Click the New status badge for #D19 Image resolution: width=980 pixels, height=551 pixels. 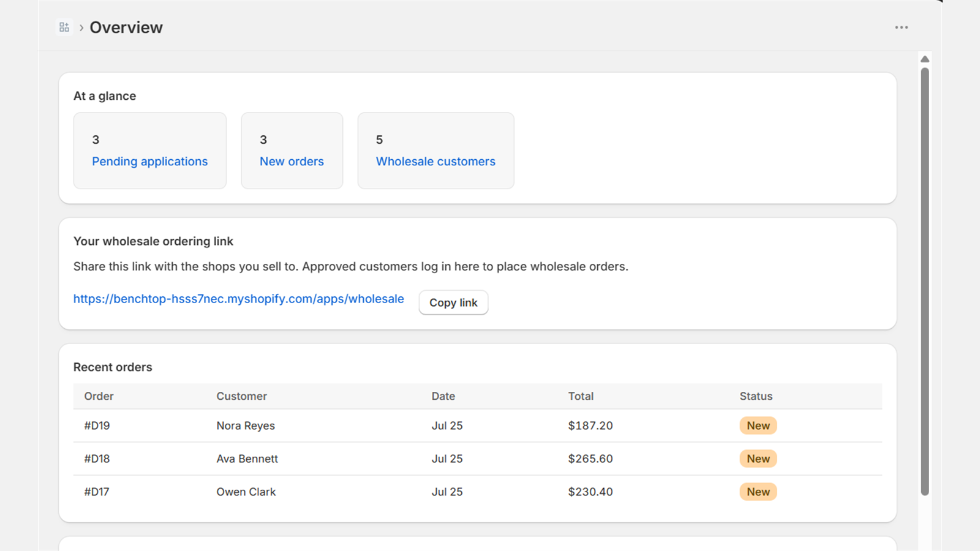click(758, 425)
